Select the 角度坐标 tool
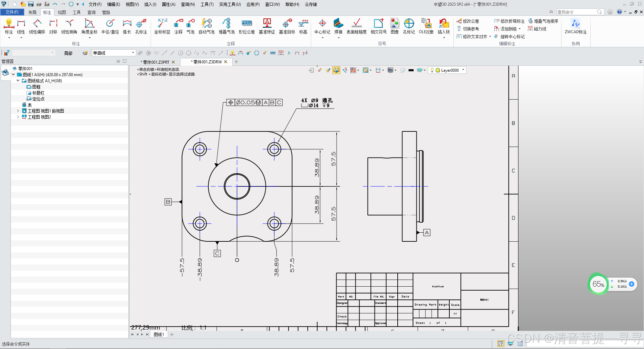Viewport: 644px width, 349px height. pyautogui.click(x=89, y=26)
